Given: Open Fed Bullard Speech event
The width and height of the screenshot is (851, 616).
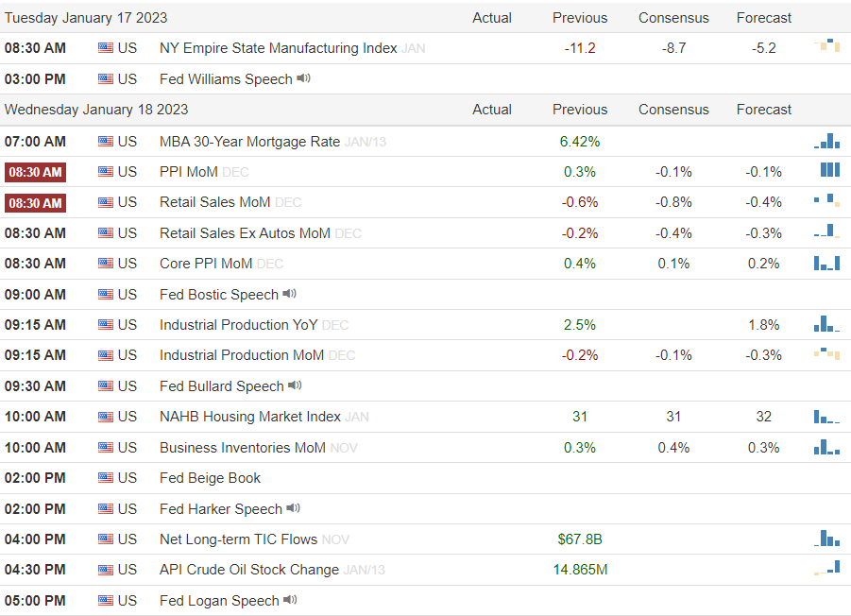Looking at the screenshot, I should pos(221,385).
